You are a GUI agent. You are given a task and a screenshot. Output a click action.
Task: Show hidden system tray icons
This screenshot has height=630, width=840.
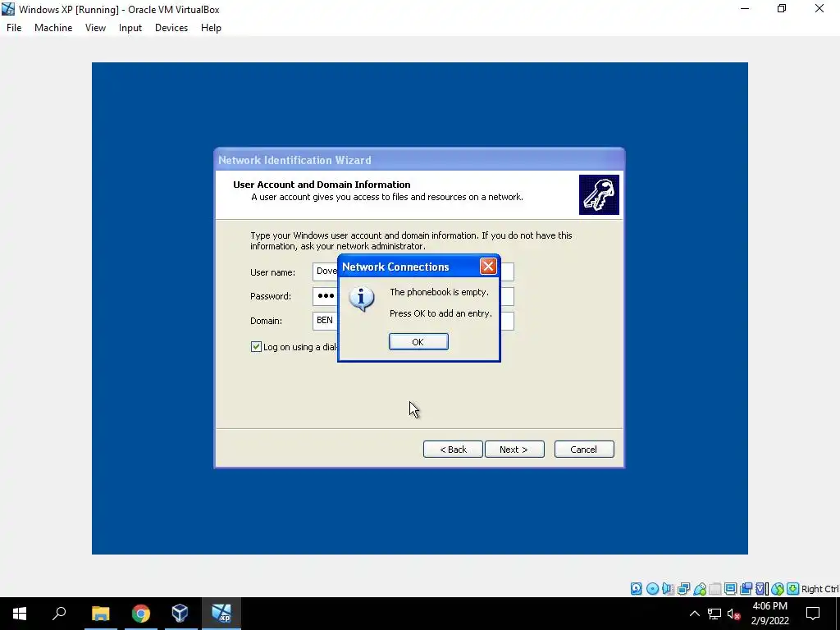pos(694,614)
